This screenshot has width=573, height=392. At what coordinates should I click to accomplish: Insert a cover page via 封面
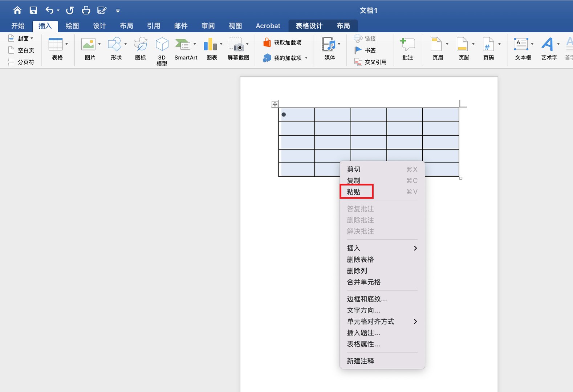[21, 38]
